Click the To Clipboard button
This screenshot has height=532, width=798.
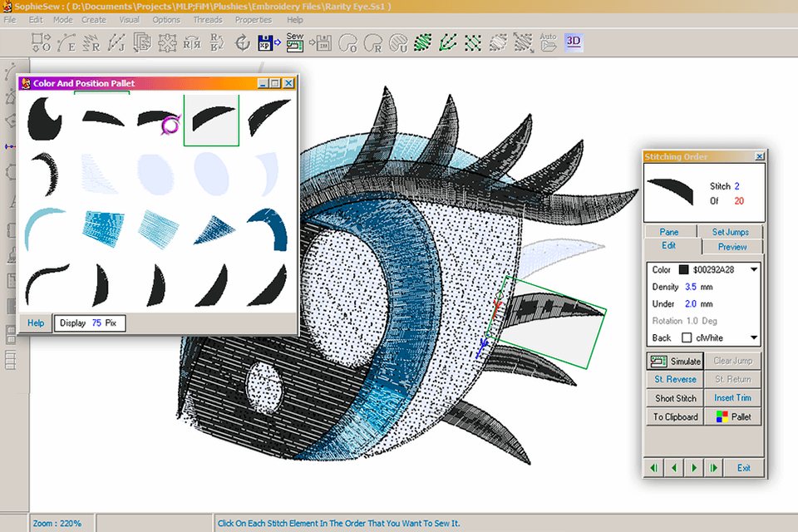pyautogui.click(x=674, y=416)
